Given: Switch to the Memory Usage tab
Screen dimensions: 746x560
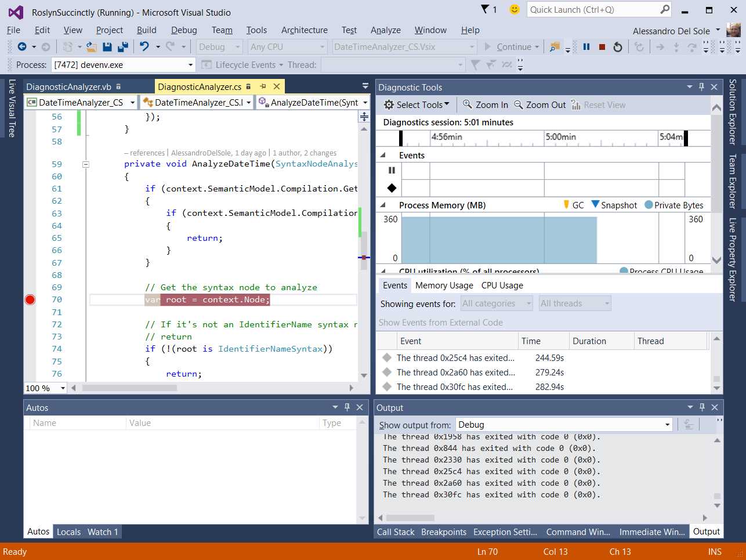Looking at the screenshot, I should click(444, 285).
